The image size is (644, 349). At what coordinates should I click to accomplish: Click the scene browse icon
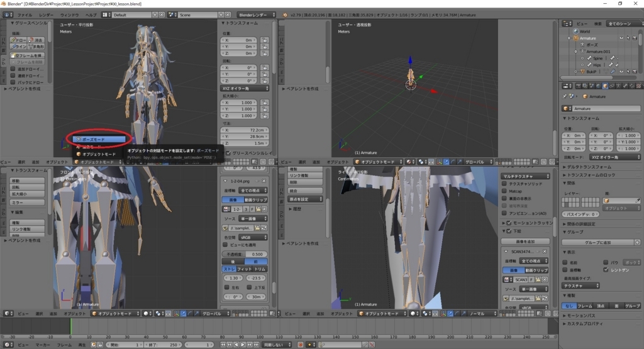(x=173, y=15)
